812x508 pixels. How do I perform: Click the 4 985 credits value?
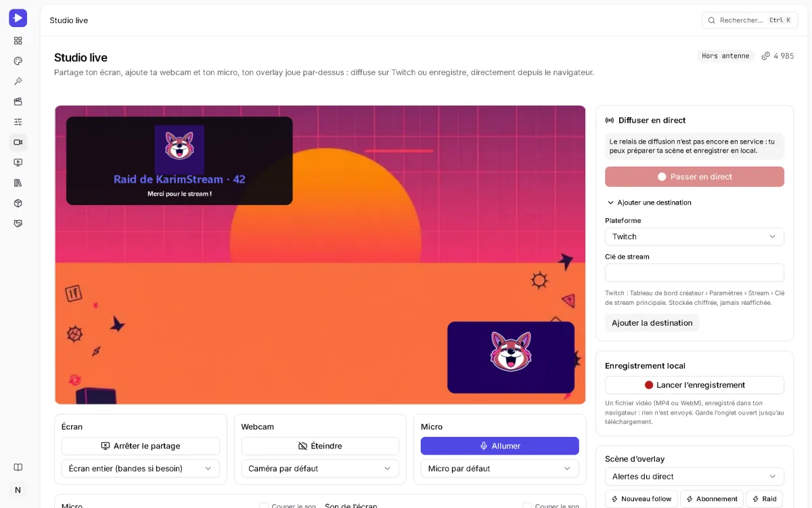(784, 56)
